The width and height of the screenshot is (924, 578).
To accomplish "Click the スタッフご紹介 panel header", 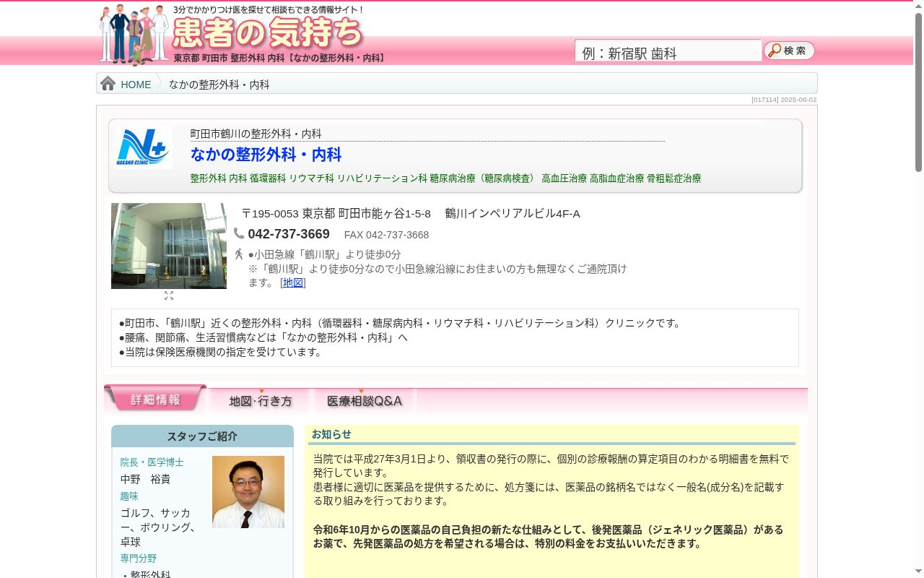I will pos(202,436).
